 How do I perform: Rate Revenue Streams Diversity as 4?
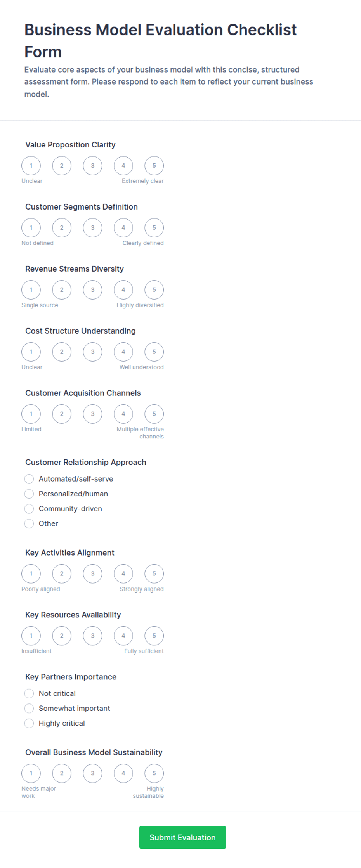tap(123, 290)
